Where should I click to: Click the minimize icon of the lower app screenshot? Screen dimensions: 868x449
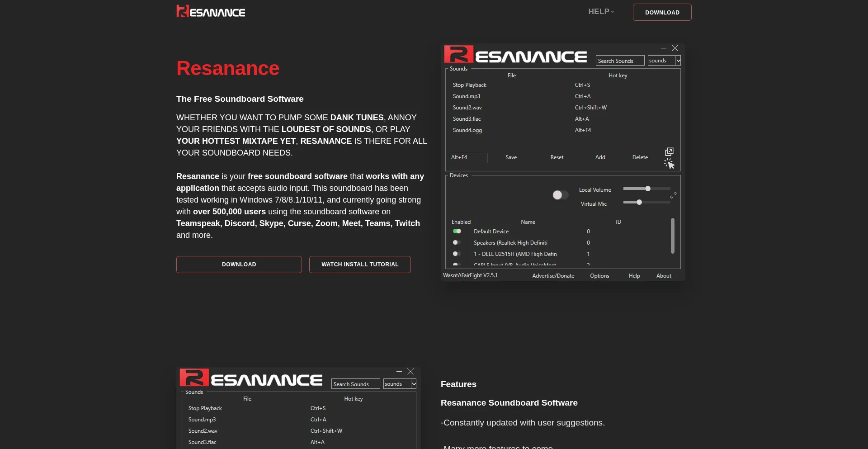click(399, 371)
